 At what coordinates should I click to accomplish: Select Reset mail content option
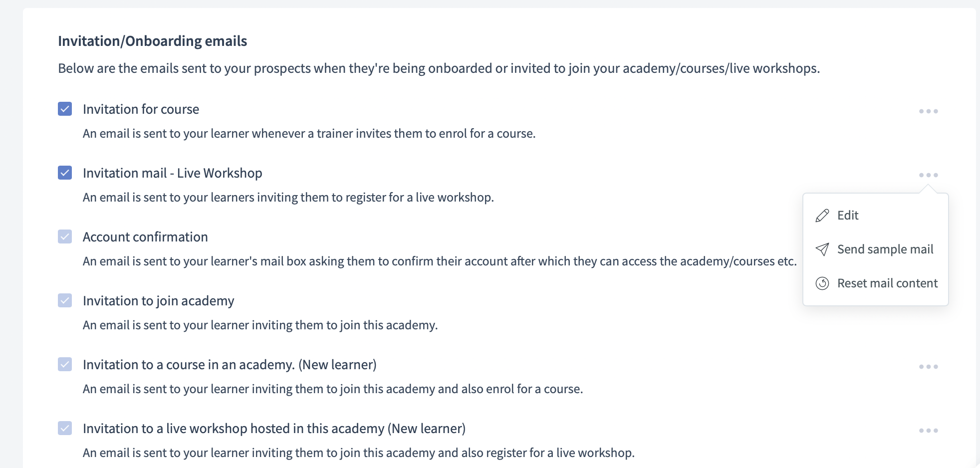click(x=887, y=283)
